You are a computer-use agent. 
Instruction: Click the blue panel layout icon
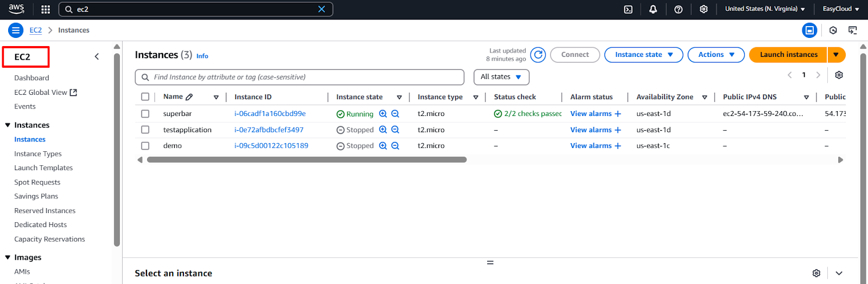tap(809, 30)
